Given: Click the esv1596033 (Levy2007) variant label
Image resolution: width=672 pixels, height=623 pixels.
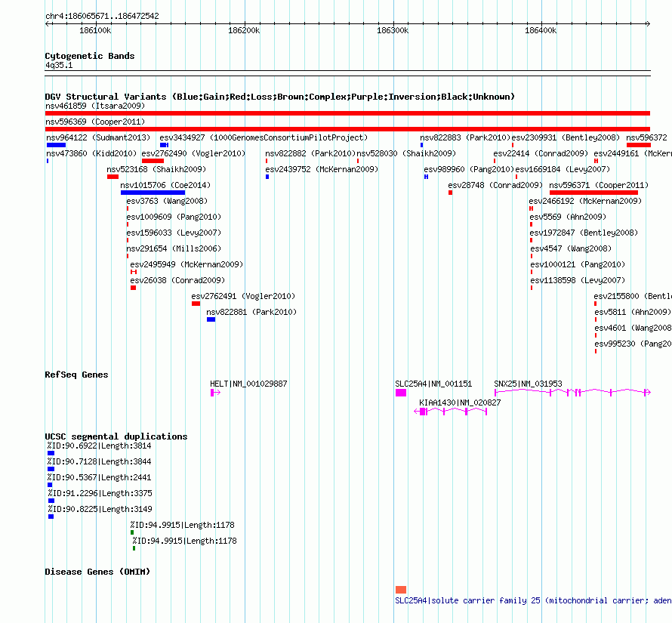Looking at the screenshot, I should tap(174, 233).
